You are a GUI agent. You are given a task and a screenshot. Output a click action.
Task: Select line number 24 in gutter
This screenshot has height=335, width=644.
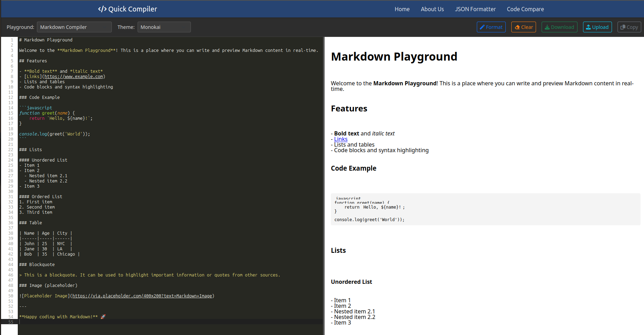[11, 160]
